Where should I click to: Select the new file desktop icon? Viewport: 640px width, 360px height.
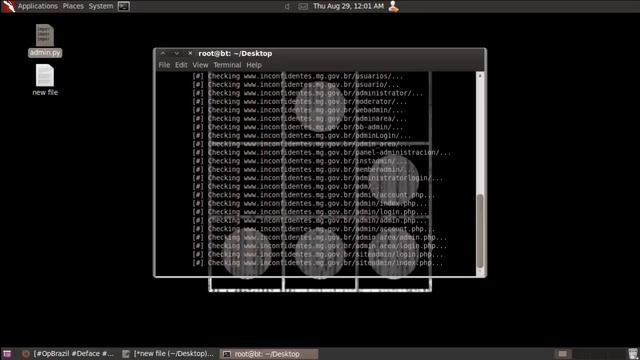(x=45, y=80)
